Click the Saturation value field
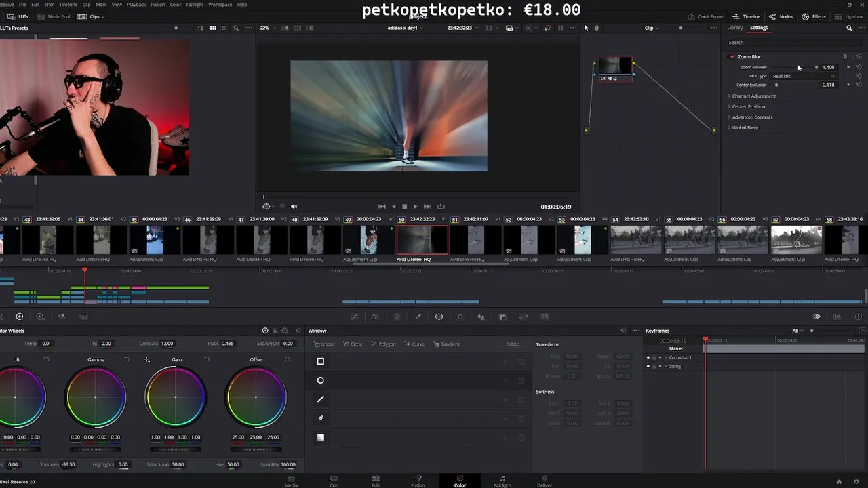This screenshot has height=488, width=868. [x=178, y=464]
